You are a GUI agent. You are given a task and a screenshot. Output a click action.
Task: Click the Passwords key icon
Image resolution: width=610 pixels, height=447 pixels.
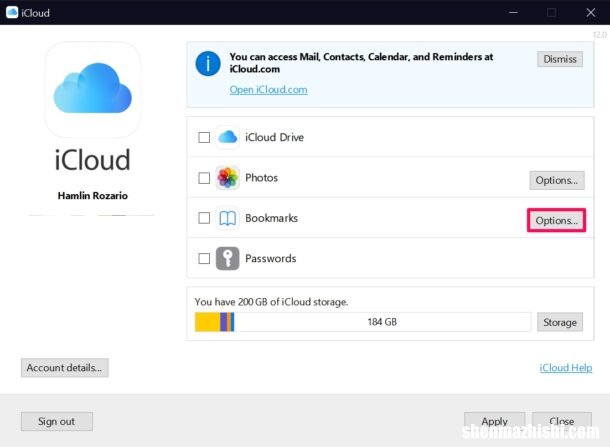tap(228, 258)
